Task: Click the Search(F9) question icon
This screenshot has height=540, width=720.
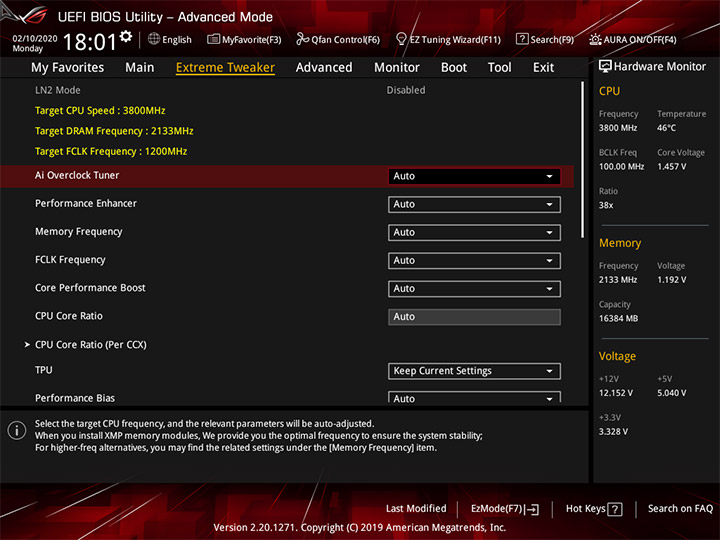Action: click(x=522, y=39)
